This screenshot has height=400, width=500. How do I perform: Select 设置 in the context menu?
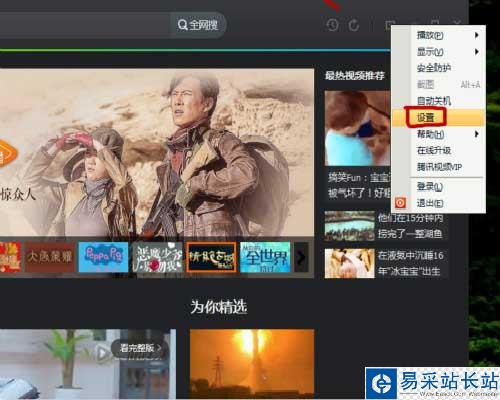coord(438,117)
